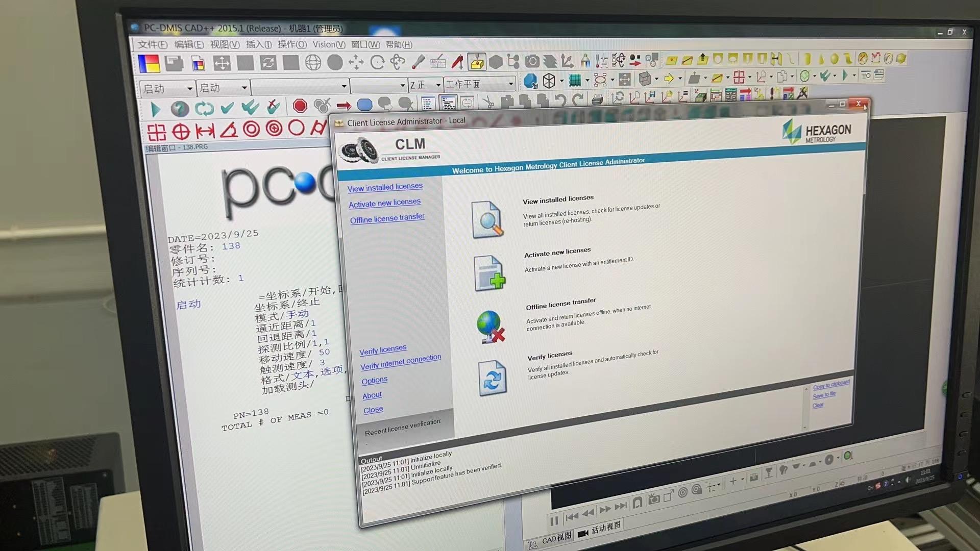980x551 pixels.
Task: Open the Vision(V) menu
Action: [x=329, y=45]
